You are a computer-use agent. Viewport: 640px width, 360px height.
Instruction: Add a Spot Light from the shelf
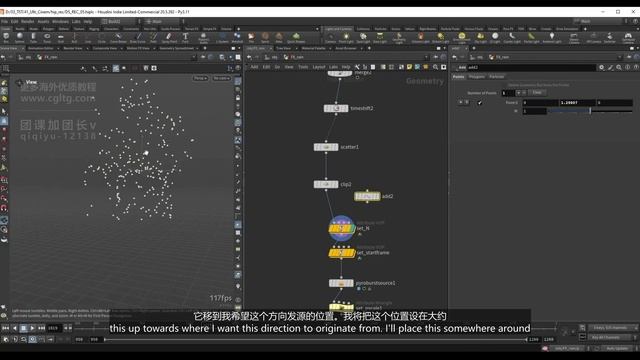click(x=363, y=38)
